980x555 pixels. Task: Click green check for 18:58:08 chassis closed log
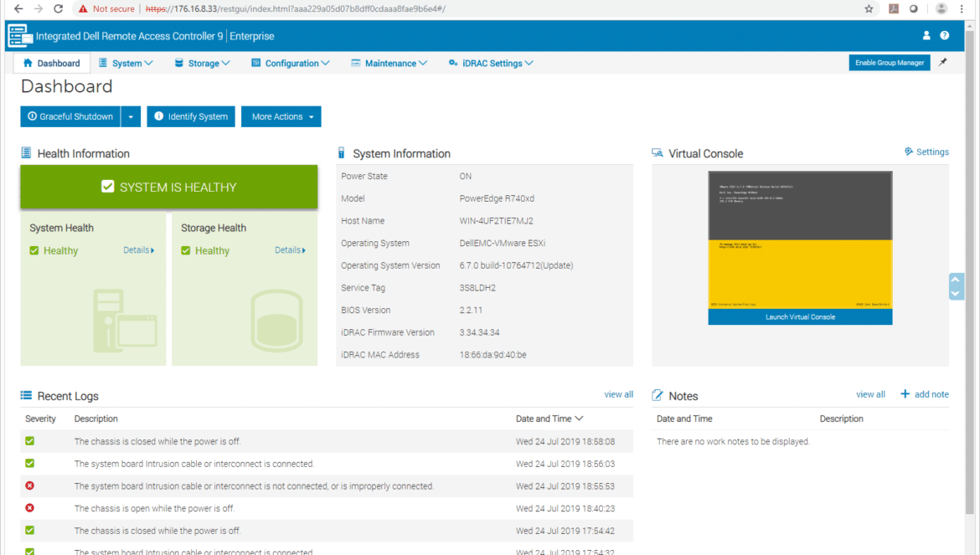tap(29, 441)
